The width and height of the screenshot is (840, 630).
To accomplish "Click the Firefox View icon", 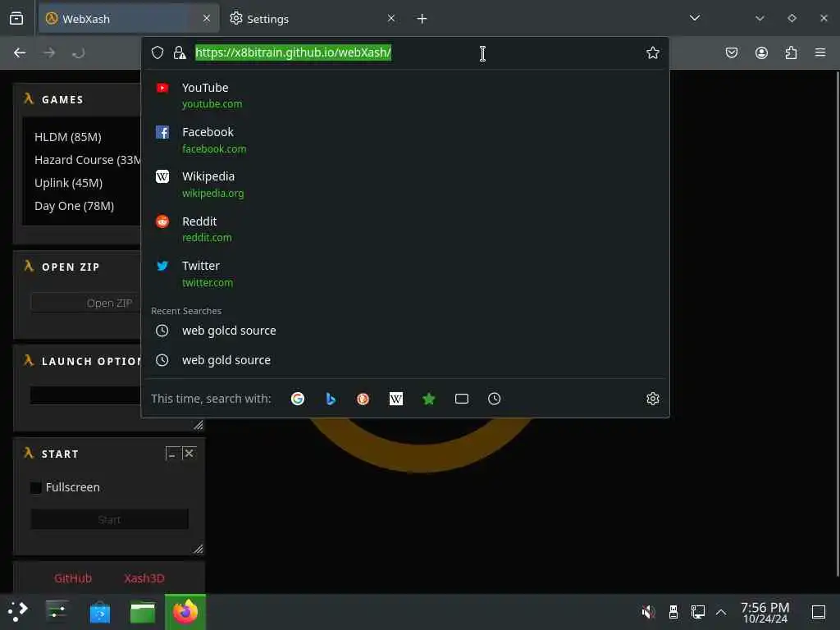I will [16, 19].
